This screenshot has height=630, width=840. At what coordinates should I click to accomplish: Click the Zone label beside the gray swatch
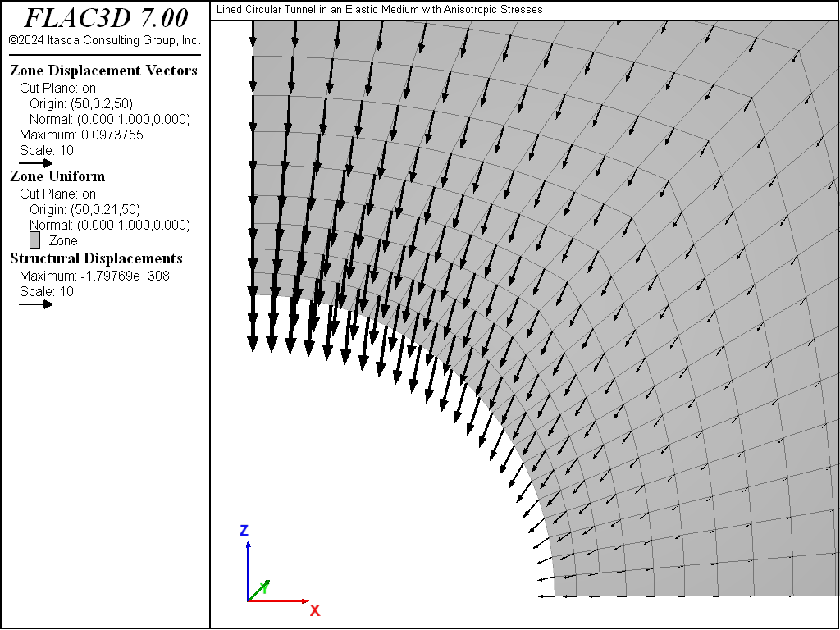[x=63, y=240]
